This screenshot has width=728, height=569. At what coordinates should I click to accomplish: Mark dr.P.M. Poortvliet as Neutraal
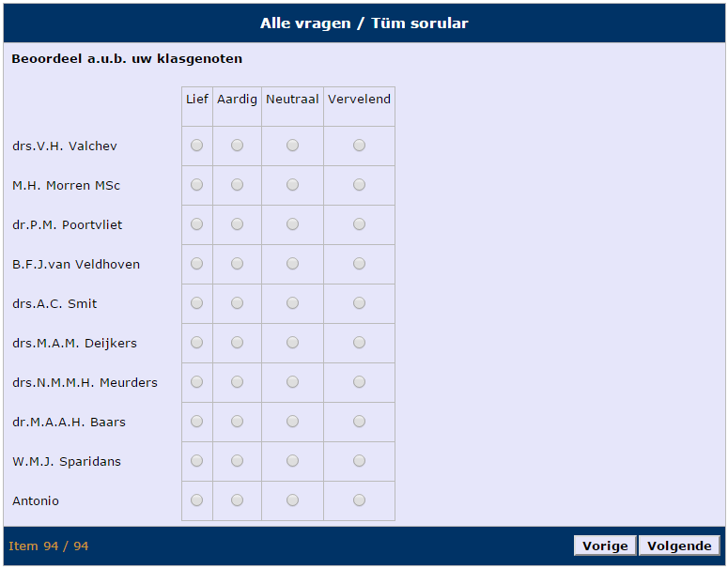(x=292, y=224)
